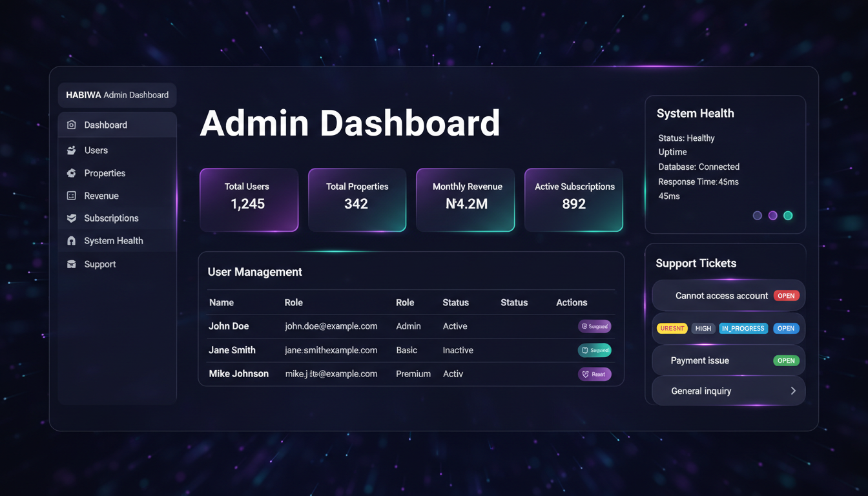The height and width of the screenshot is (496, 868).
Task: Open the Dashboard sidebar icon
Action: pos(71,125)
